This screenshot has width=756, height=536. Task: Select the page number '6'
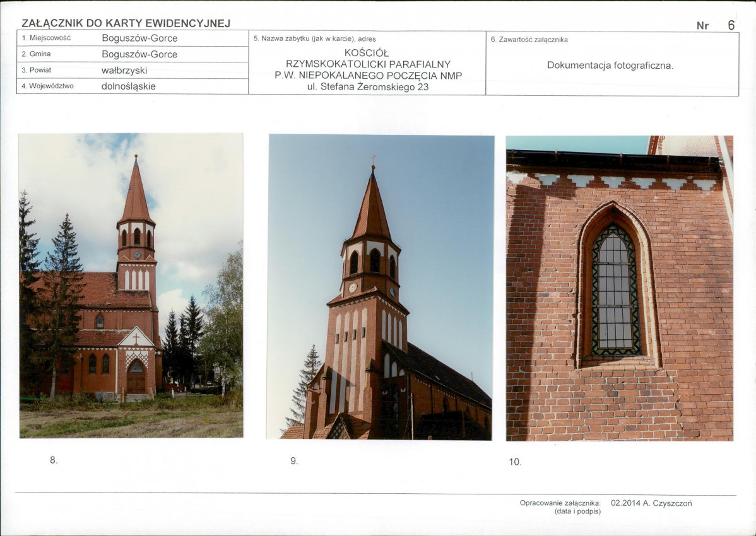click(731, 25)
